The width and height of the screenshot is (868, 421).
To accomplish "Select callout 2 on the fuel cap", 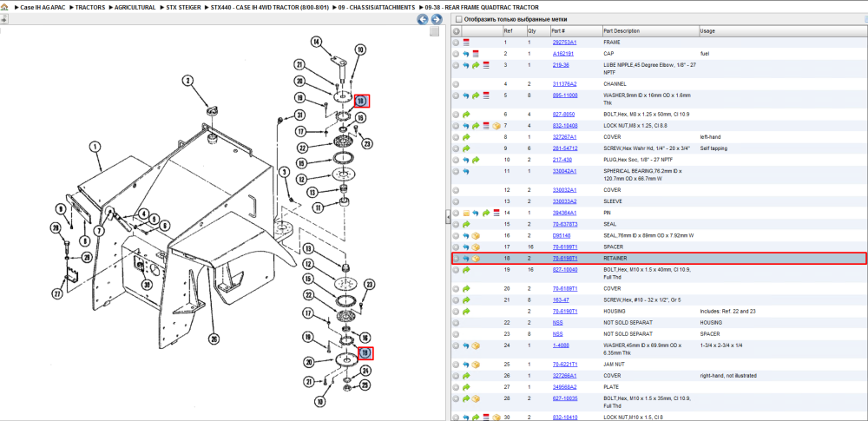I will [188, 82].
